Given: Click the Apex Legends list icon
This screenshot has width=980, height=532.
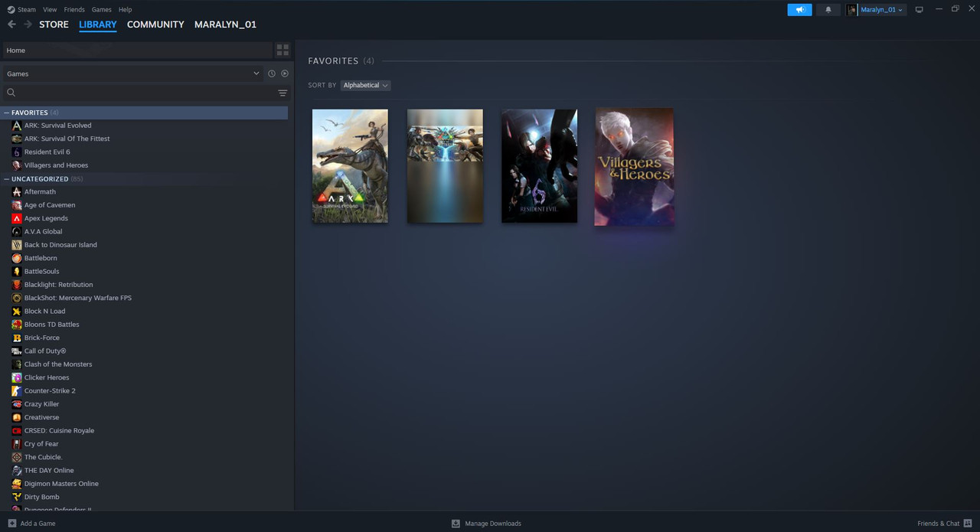Looking at the screenshot, I should click(x=17, y=218).
